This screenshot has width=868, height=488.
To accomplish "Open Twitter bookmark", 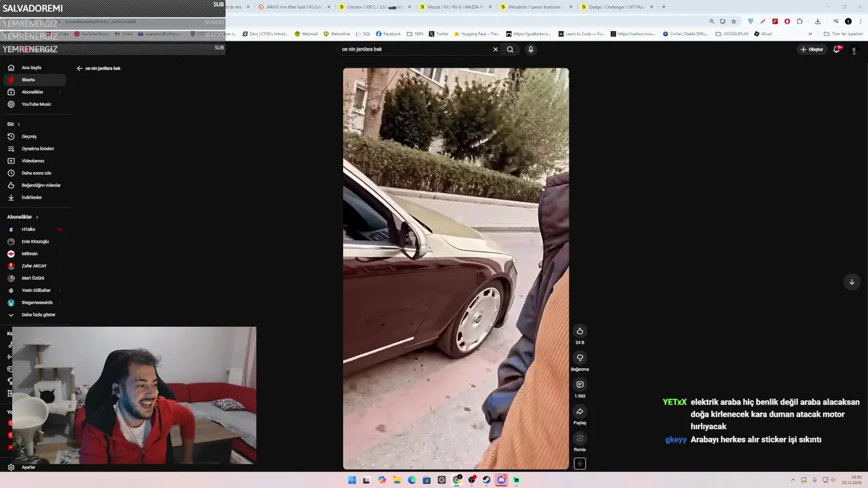I will tap(439, 34).
